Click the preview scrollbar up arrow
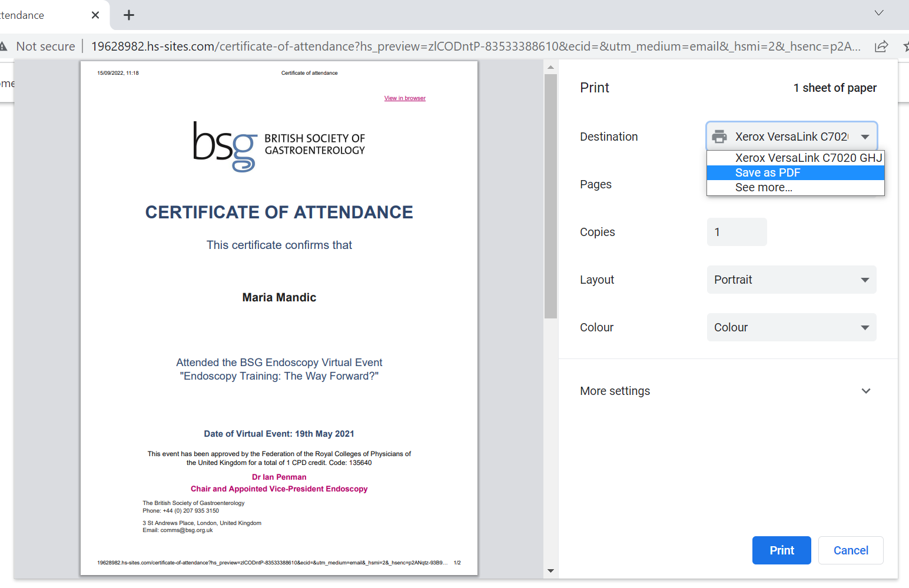Image resolution: width=909 pixels, height=588 pixels. [550, 67]
